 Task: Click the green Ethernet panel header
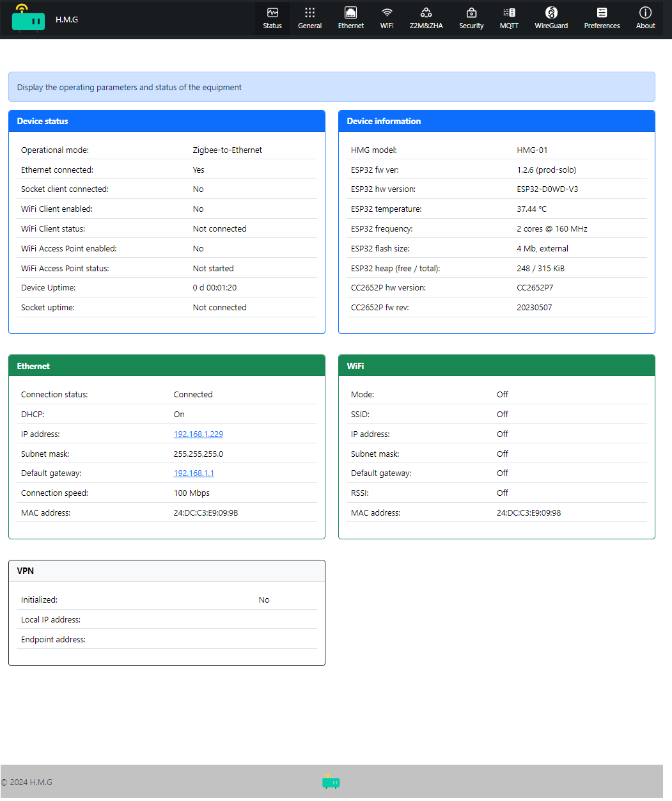point(166,366)
